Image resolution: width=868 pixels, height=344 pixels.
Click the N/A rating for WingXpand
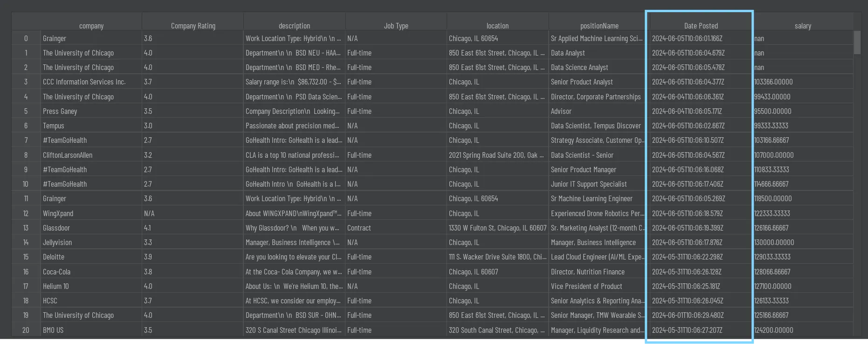click(x=193, y=213)
